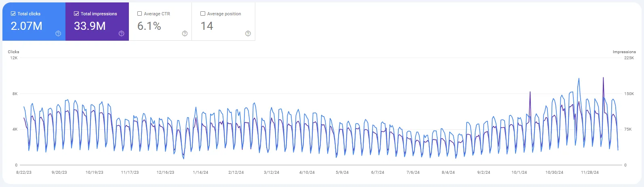Select the 6.1% average CTR value
This screenshot has width=644, height=187.
pyautogui.click(x=149, y=26)
